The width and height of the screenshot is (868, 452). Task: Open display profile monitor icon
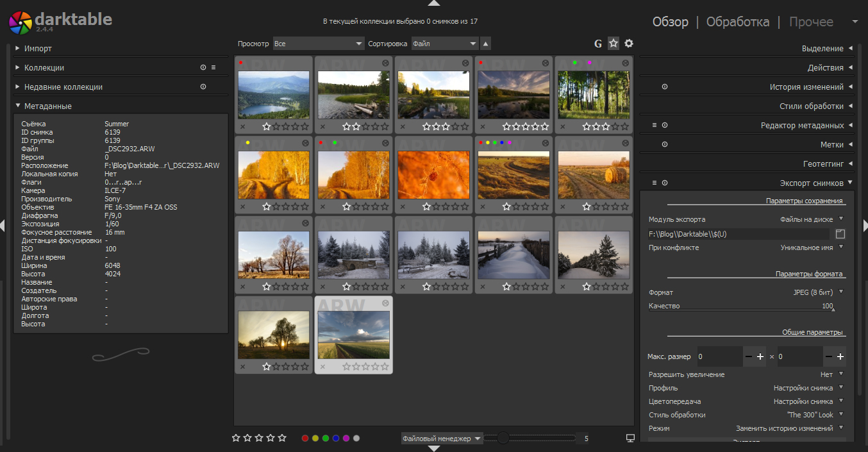point(630,439)
